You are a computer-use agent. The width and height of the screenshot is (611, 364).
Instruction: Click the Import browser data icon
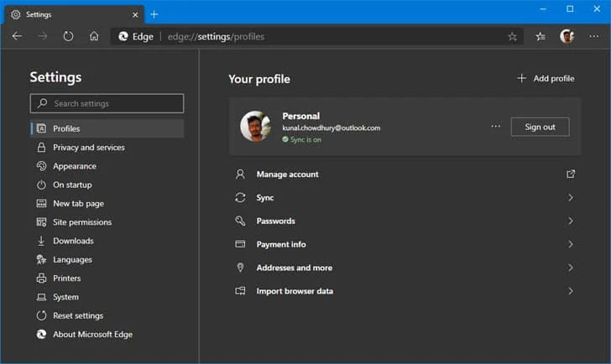click(x=240, y=291)
